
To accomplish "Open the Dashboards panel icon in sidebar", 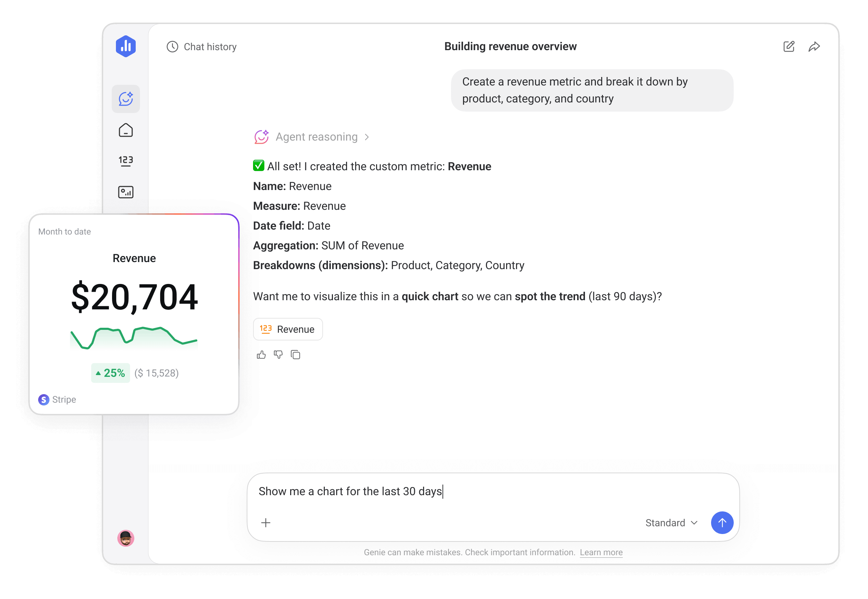I will pyautogui.click(x=125, y=192).
